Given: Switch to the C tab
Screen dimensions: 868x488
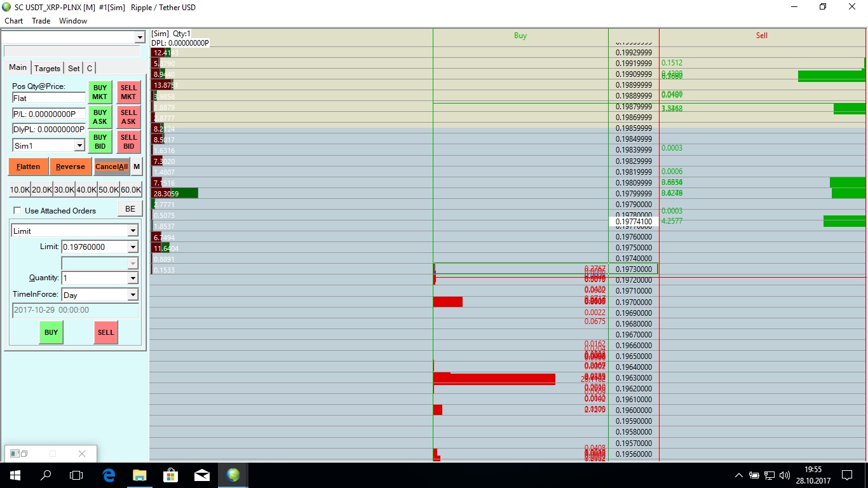Looking at the screenshot, I should [x=90, y=68].
